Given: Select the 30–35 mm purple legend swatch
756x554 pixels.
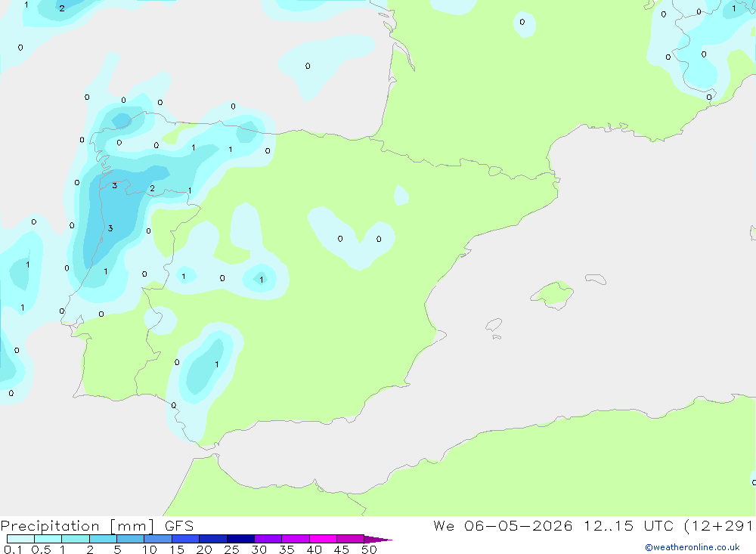Looking at the screenshot, I should (x=268, y=539).
